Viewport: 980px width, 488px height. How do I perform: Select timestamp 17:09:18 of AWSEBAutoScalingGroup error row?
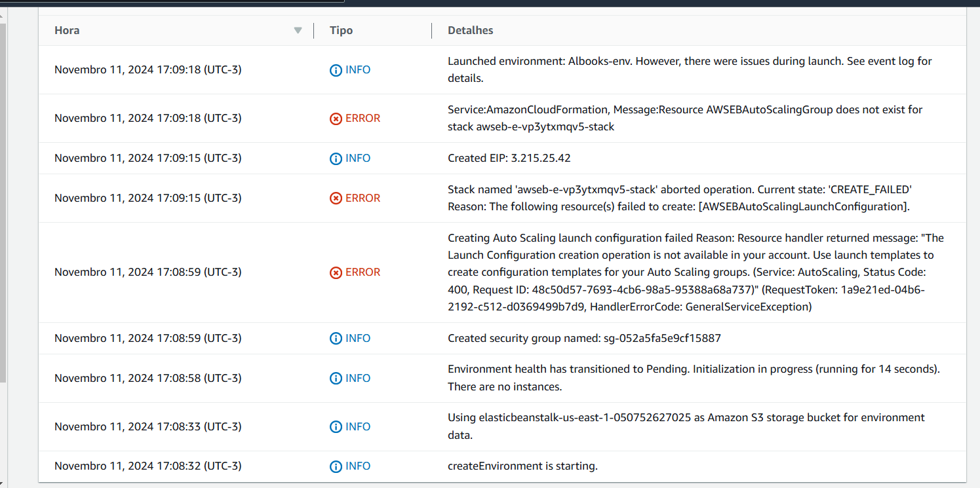coord(147,118)
